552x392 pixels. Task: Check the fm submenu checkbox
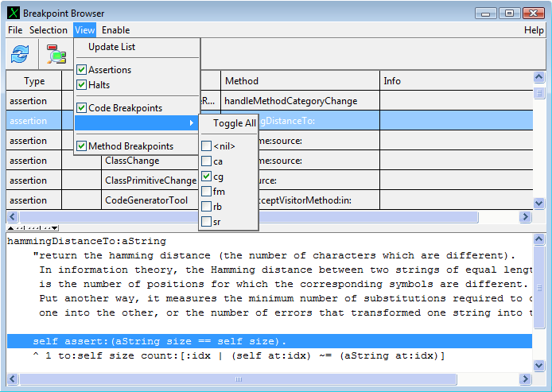(x=207, y=192)
